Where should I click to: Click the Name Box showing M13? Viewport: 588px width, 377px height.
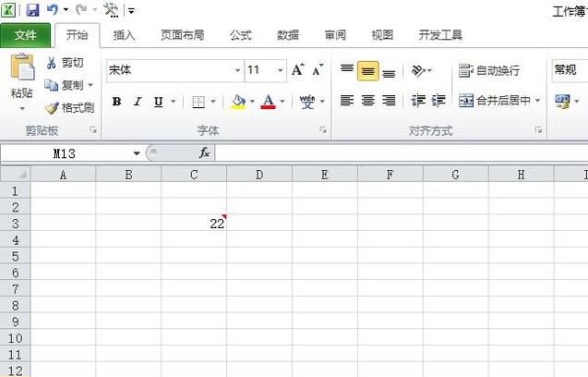click(x=64, y=153)
